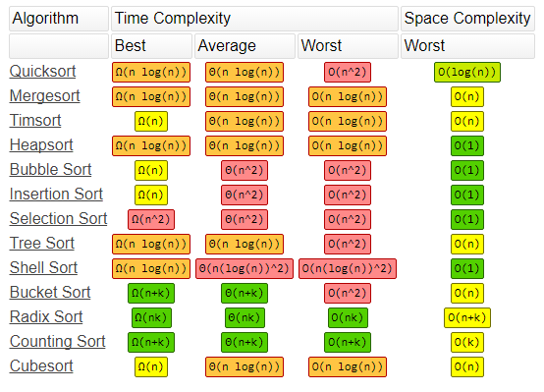
Task: Open the Counting Sort link
Action: 58,342
